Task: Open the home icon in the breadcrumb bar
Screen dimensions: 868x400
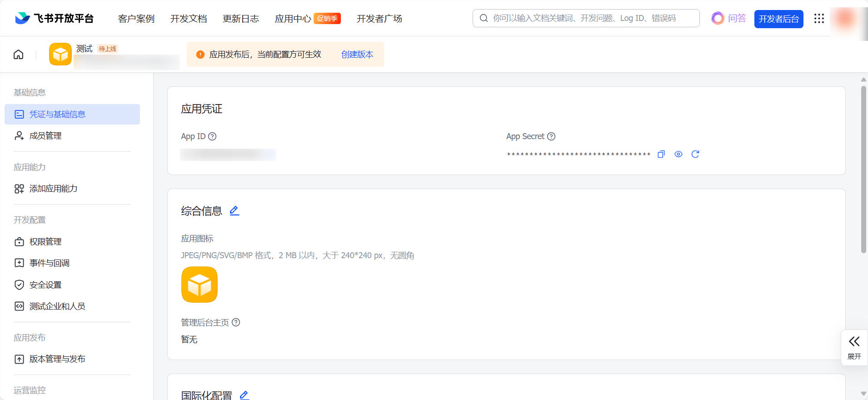Action: (19, 55)
